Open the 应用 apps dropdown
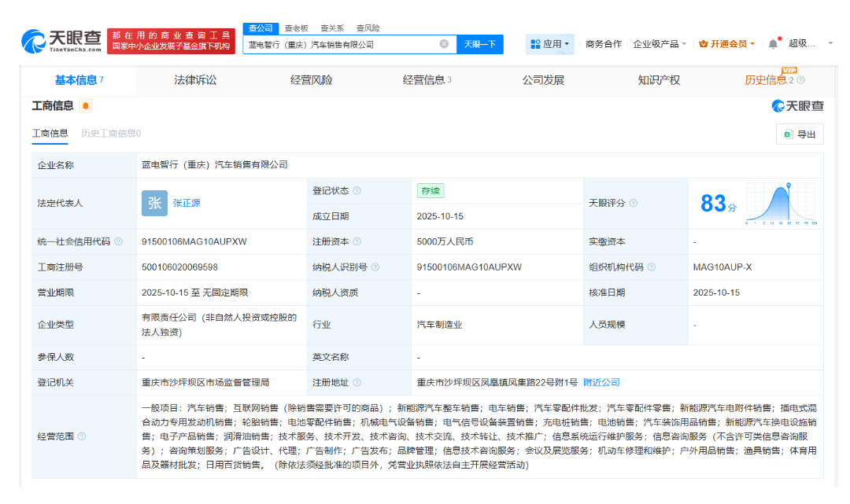 pyautogui.click(x=549, y=44)
